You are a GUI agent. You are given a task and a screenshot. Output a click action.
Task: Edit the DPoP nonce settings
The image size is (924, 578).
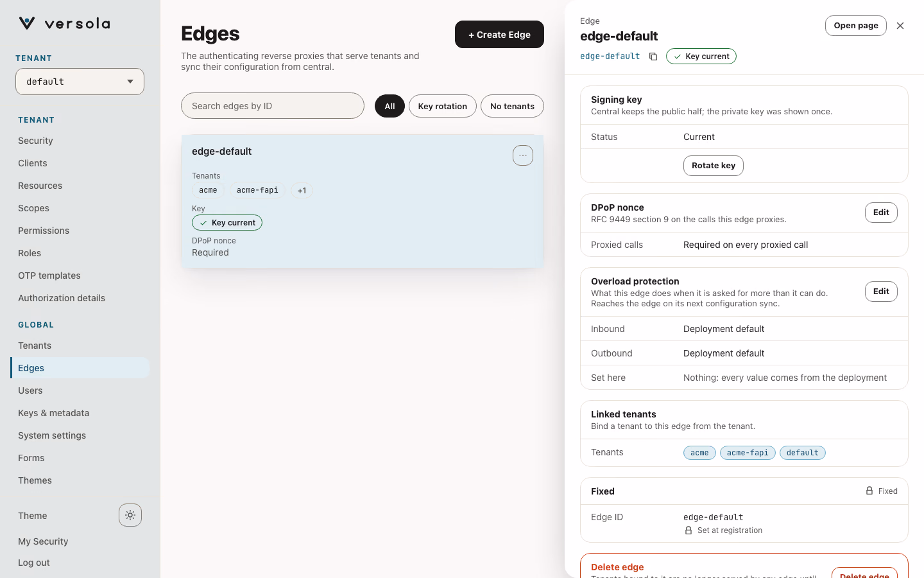tap(881, 213)
